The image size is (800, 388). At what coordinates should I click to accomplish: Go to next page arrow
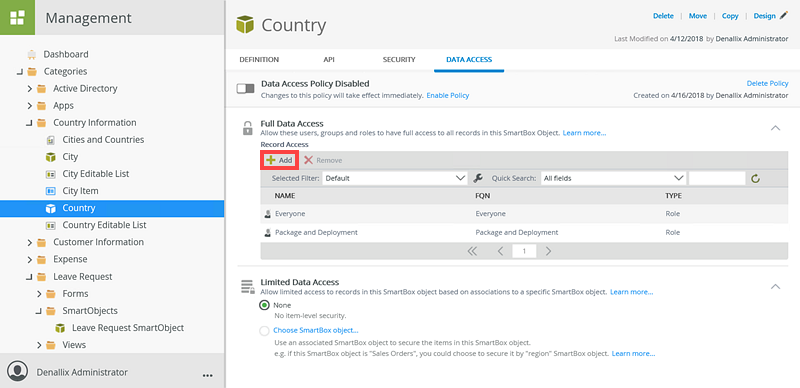pos(548,251)
